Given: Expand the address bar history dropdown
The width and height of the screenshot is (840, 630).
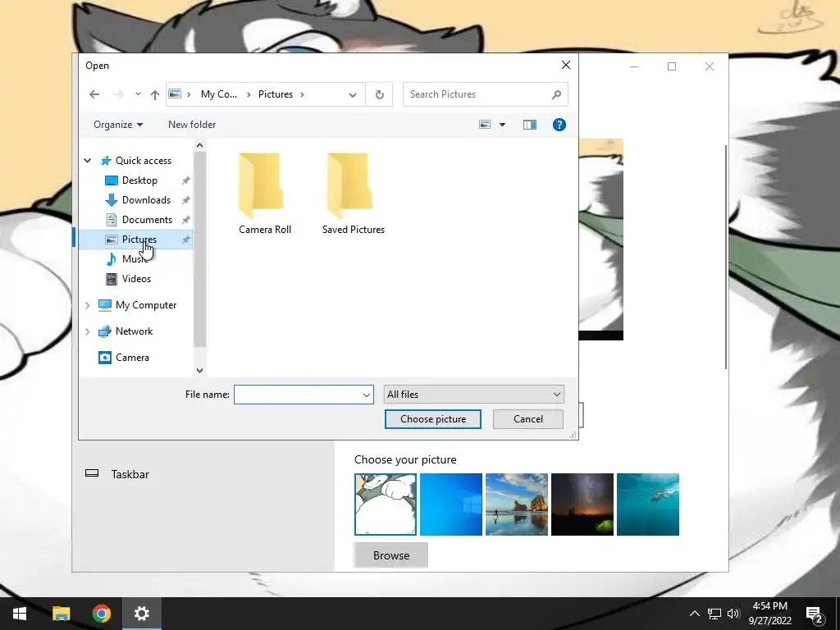Looking at the screenshot, I should click(x=353, y=95).
